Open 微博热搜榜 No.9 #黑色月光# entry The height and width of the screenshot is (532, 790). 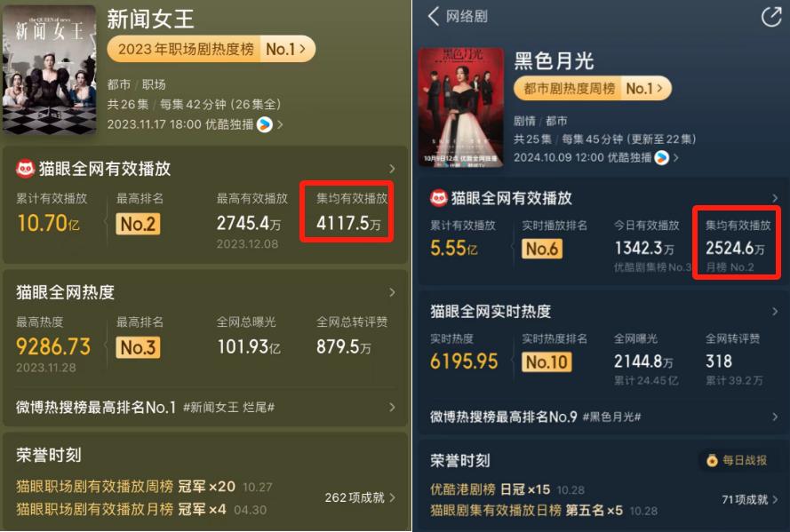pos(603,417)
